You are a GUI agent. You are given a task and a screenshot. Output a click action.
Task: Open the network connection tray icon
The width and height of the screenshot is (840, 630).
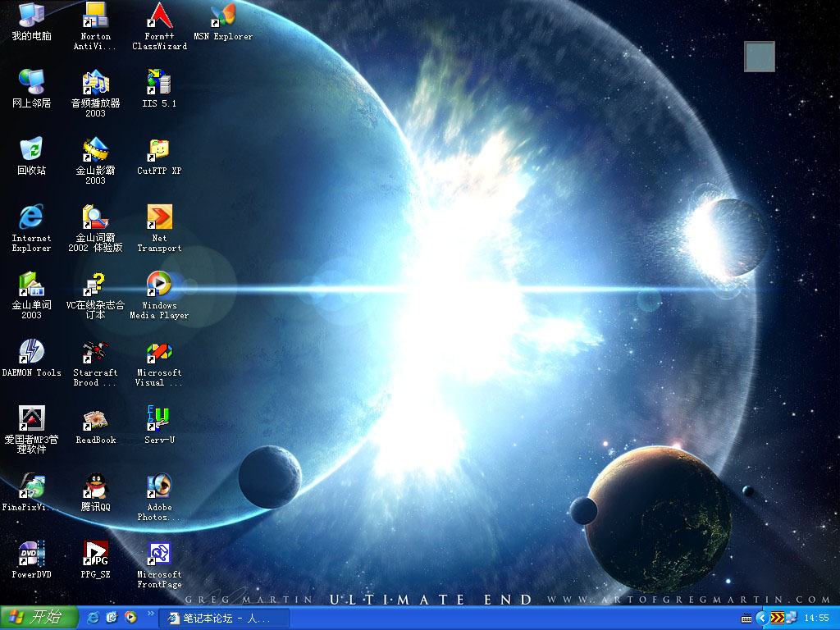(792, 618)
